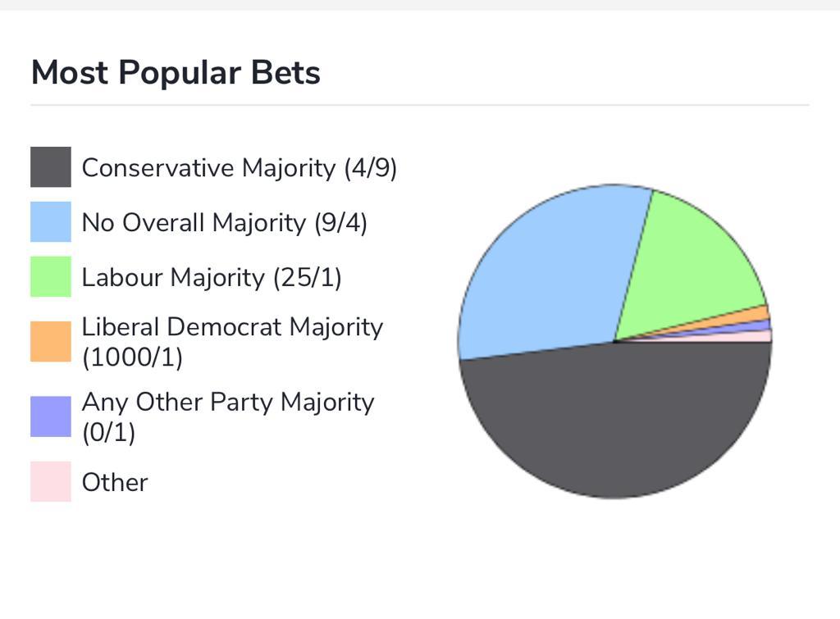Select the Labour Majority (25/1) label
Viewport: 840px width, 619px height.
[x=211, y=277]
